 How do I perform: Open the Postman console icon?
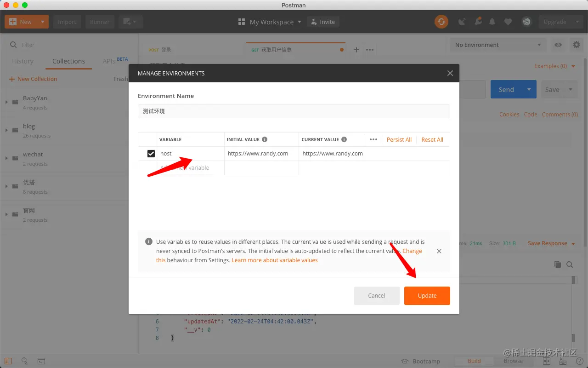(x=41, y=361)
